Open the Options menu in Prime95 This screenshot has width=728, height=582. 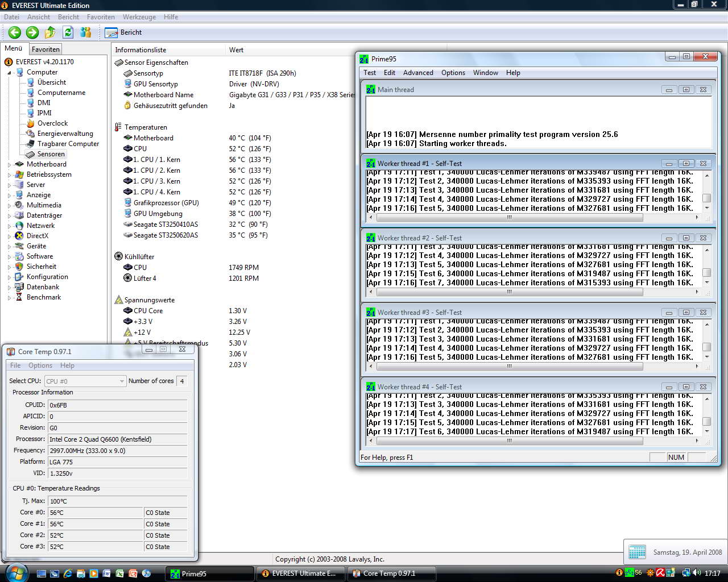tap(453, 73)
